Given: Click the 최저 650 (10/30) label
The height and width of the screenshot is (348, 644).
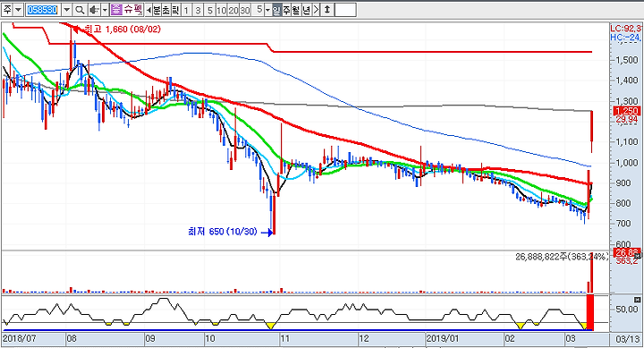Looking at the screenshot, I should tap(222, 232).
